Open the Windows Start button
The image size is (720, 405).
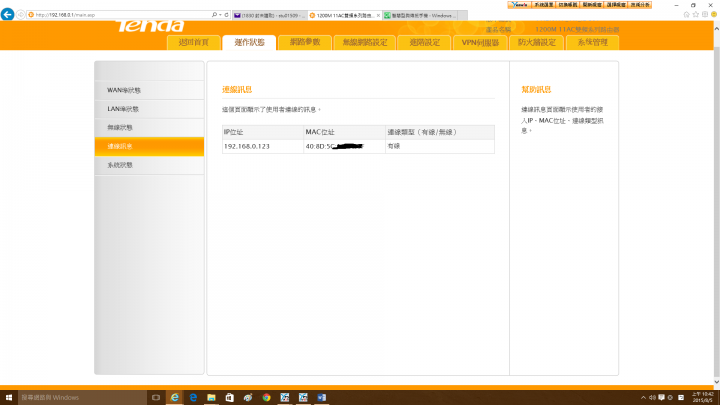click(x=9, y=398)
